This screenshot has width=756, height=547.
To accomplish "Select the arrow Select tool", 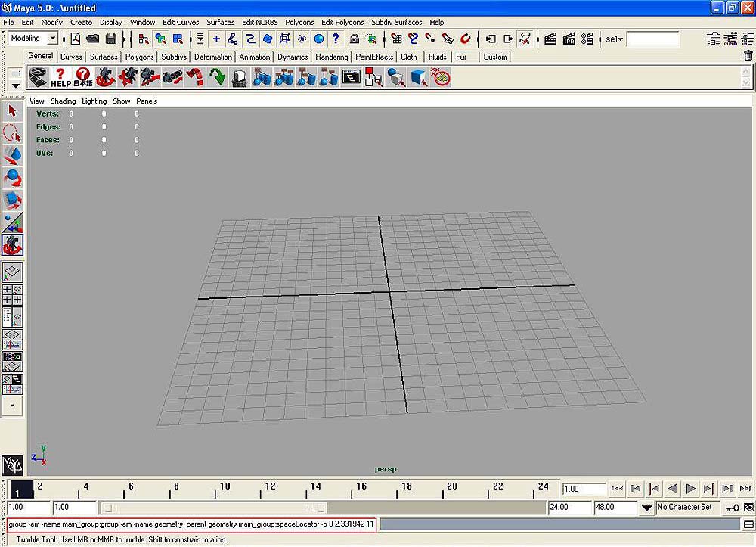I will click(13, 112).
